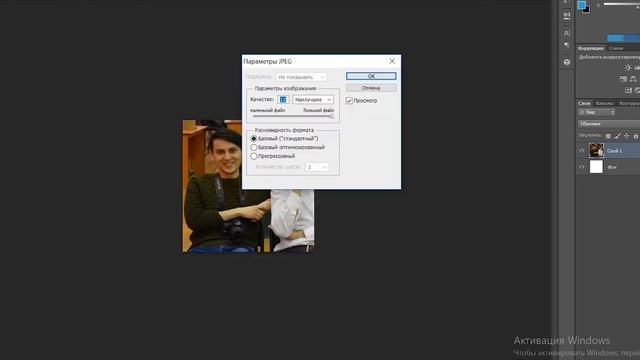Screen dimensions: 640x360
Task: Click the JPEG quality file-size slider
Action: point(292,116)
